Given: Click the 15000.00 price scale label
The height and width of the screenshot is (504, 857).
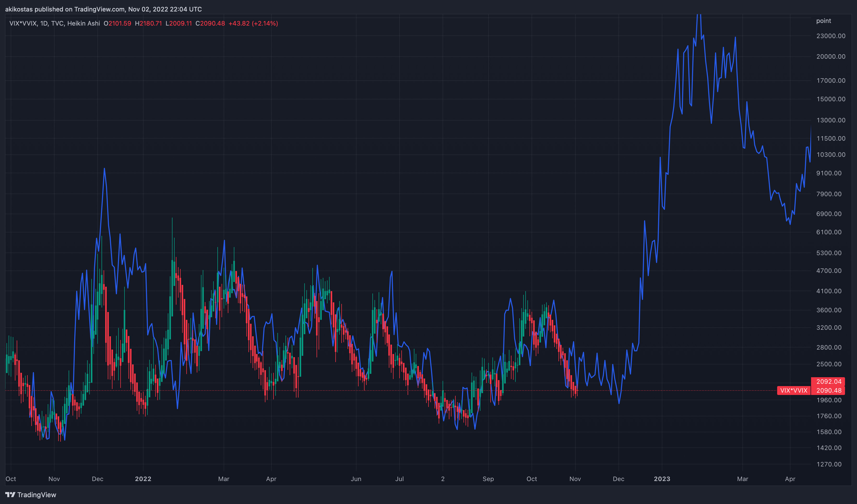Looking at the screenshot, I should 831,99.
